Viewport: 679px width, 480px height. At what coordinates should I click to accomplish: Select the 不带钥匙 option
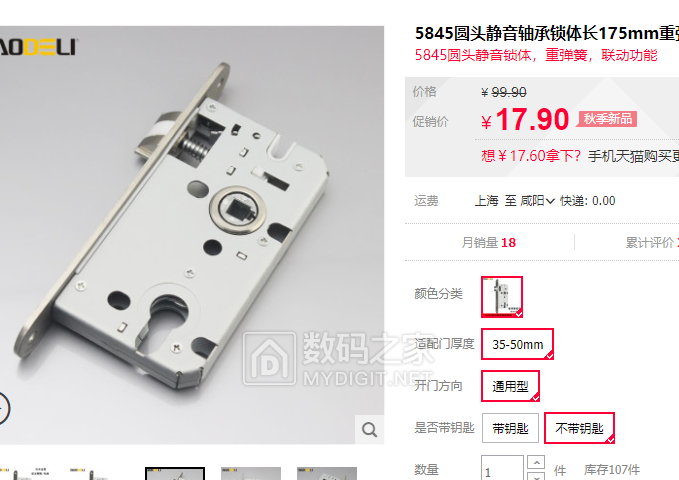click(579, 428)
